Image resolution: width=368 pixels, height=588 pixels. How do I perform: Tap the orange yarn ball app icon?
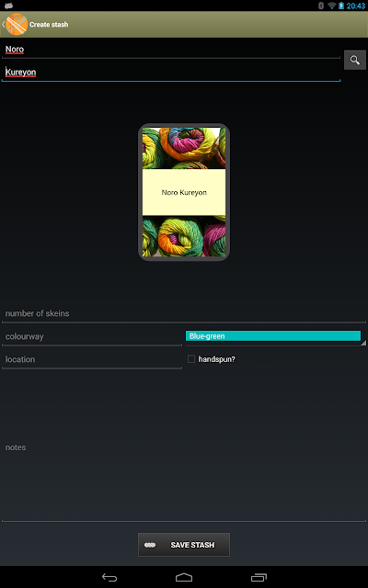[x=17, y=25]
